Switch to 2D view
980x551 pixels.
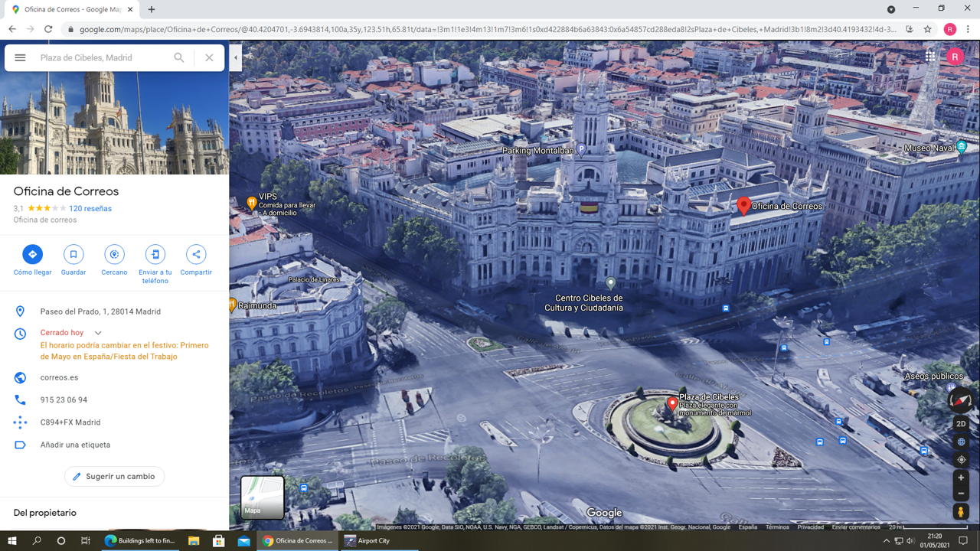961,424
